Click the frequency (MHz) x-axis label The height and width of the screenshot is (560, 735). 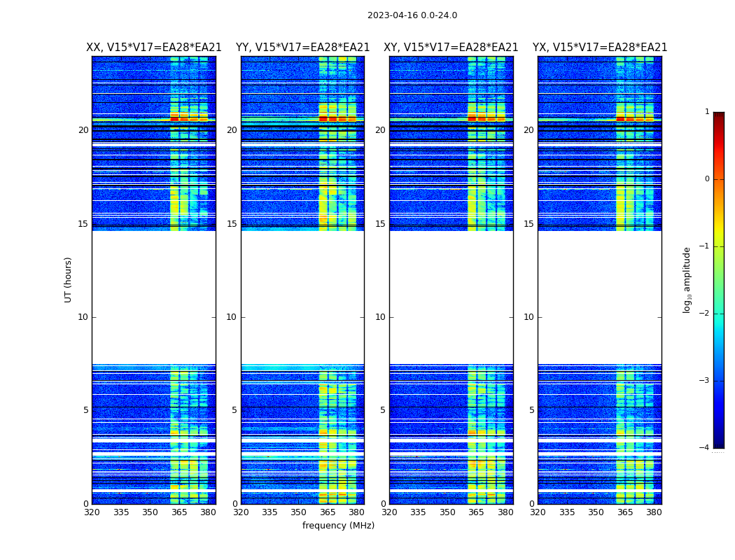(x=338, y=526)
